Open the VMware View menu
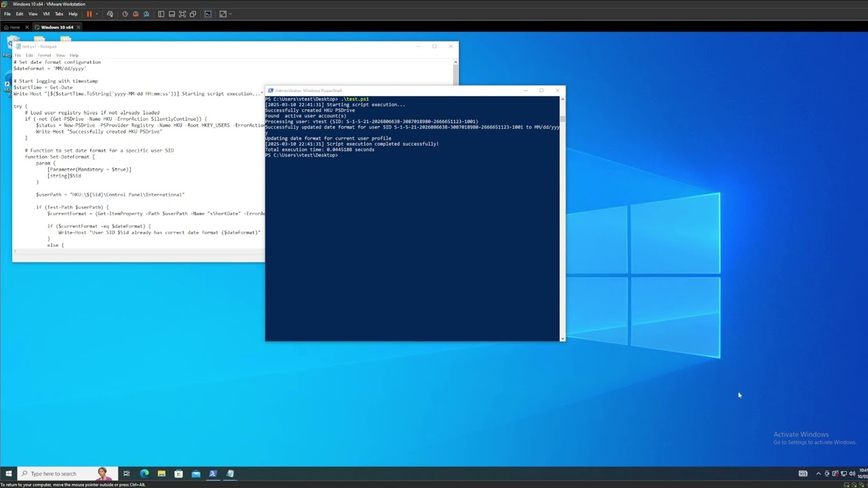This screenshot has height=488, width=868. (33, 14)
